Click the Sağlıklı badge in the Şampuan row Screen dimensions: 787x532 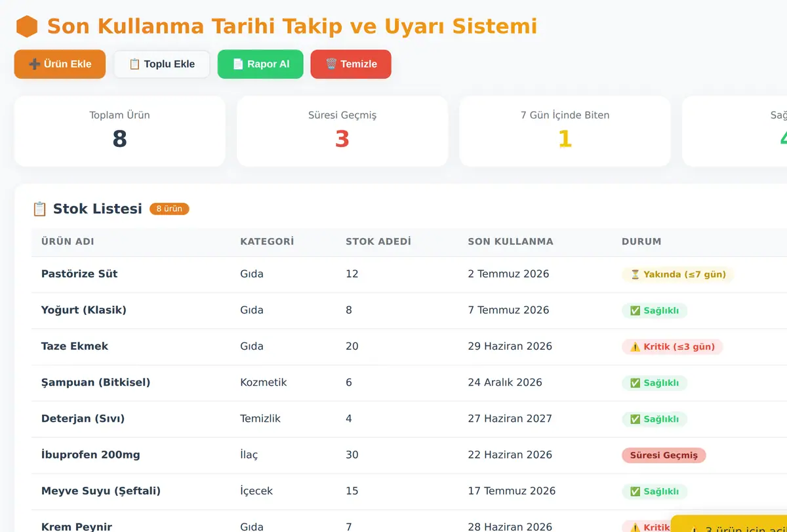pos(655,382)
